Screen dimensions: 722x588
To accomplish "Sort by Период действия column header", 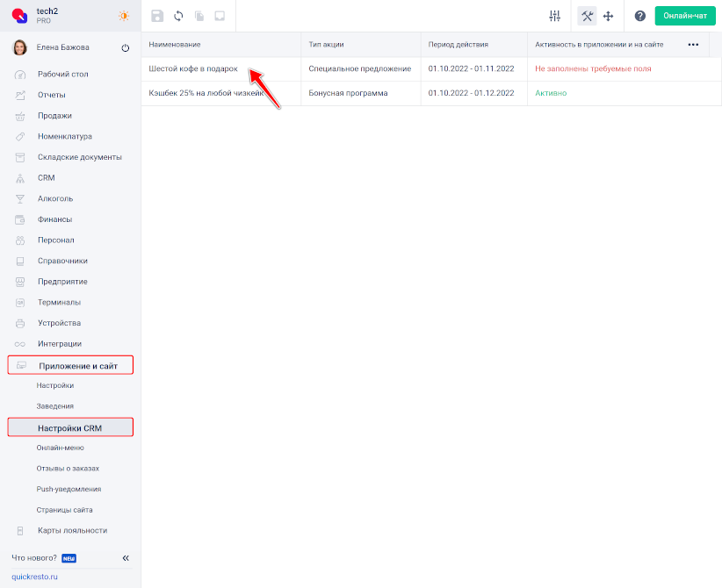I will coord(458,45).
